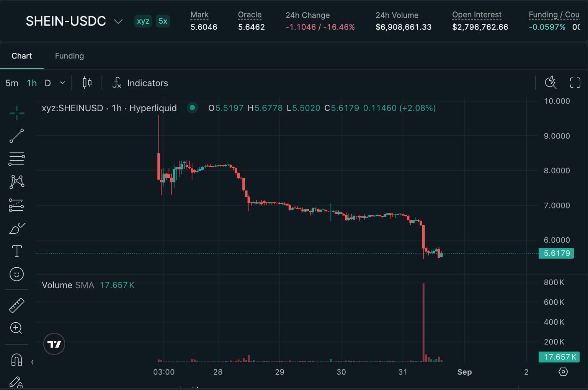The height and width of the screenshot is (390, 588).
Task: Switch to the Funding tab
Action: (69, 56)
